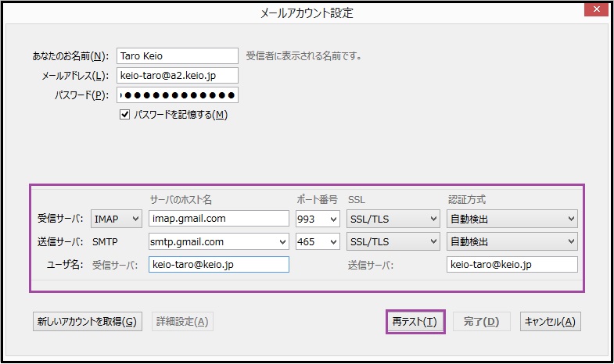
Task: Open the IMAP protocol dropdown
Action: 117,219
